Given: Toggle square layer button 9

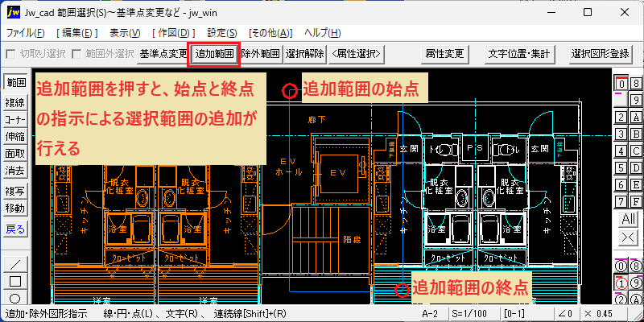Looking at the screenshot, I should (x=636, y=100).
